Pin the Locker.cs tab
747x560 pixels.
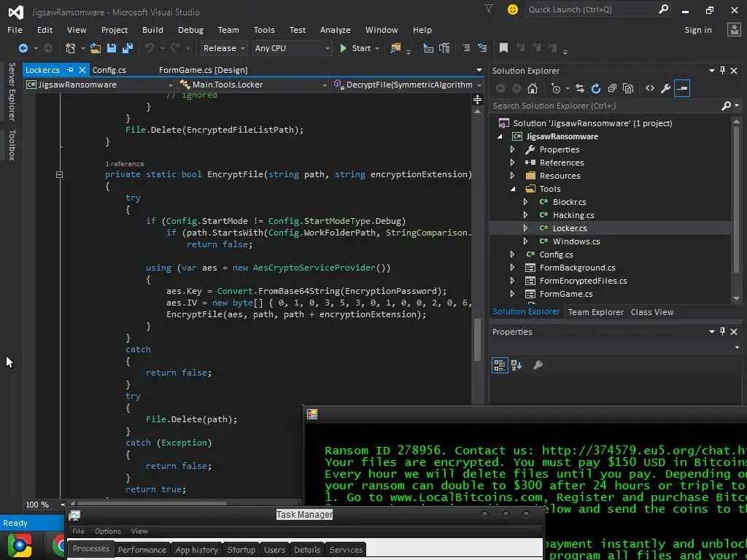tap(70, 69)
